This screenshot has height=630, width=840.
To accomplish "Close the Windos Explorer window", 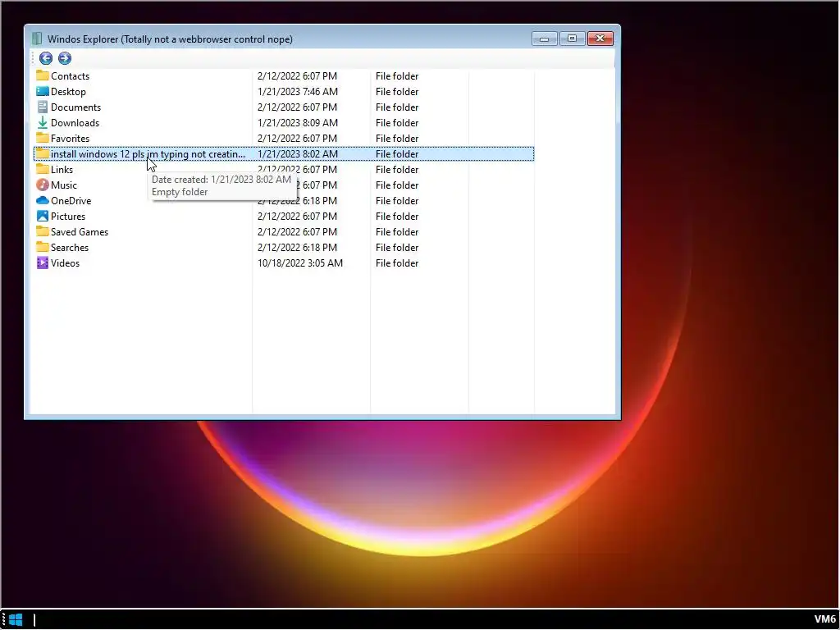I will (600, 39).
